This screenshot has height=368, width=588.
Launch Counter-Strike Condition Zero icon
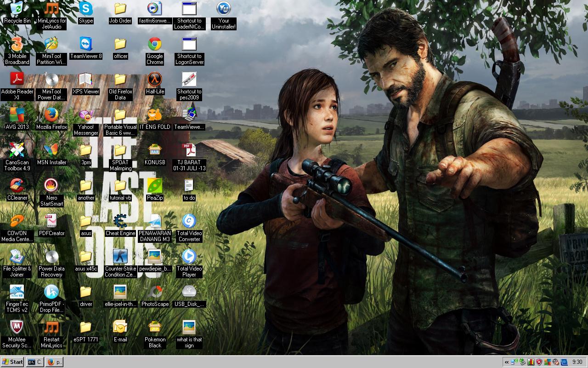pos(120,256)
